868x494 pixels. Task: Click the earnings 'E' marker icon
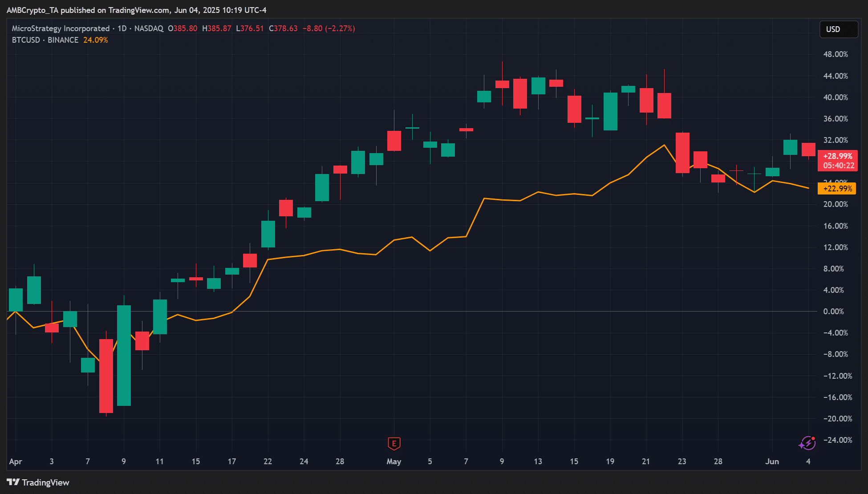[394, 443]
